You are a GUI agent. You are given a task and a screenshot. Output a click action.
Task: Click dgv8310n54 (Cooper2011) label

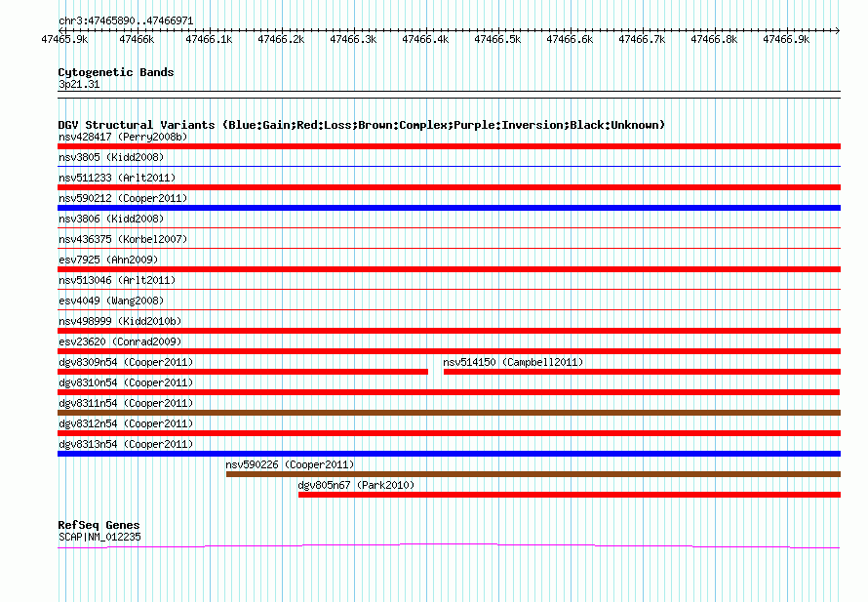click(126, 382)
